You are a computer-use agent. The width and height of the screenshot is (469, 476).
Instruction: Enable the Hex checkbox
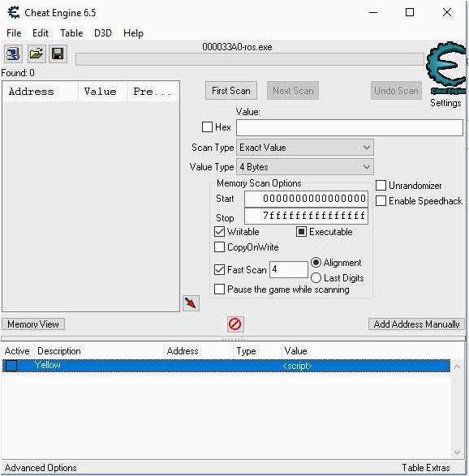(207, 127)
